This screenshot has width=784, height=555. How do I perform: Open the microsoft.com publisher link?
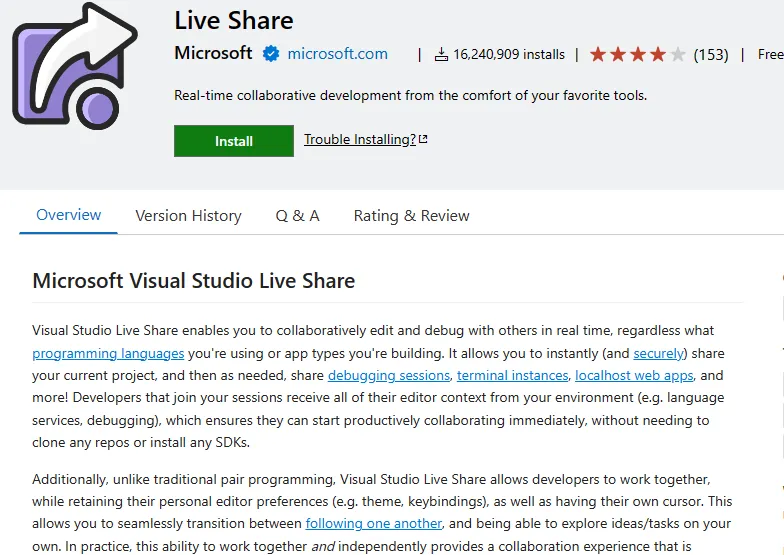[x=337, y=54]
